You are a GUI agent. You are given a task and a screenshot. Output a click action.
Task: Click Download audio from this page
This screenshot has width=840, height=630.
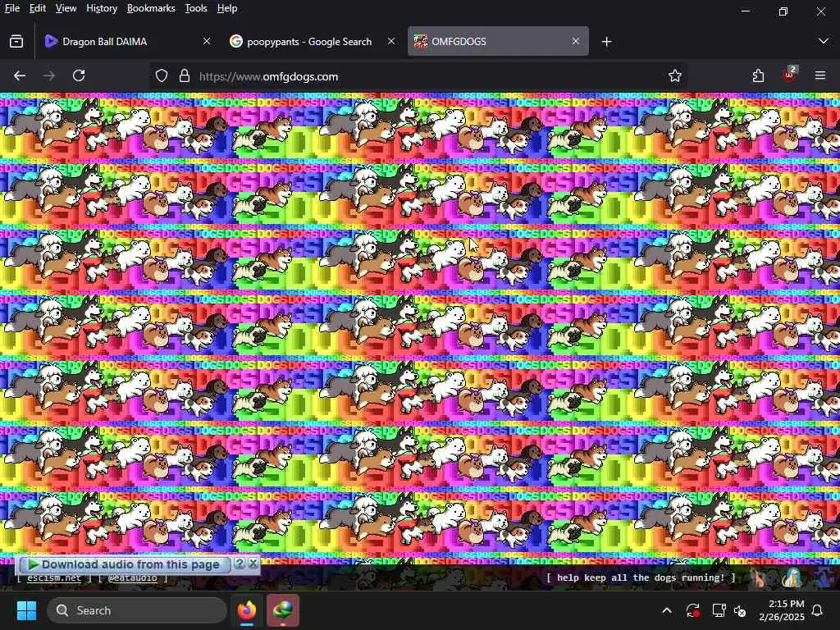click(x=124, y=564)
